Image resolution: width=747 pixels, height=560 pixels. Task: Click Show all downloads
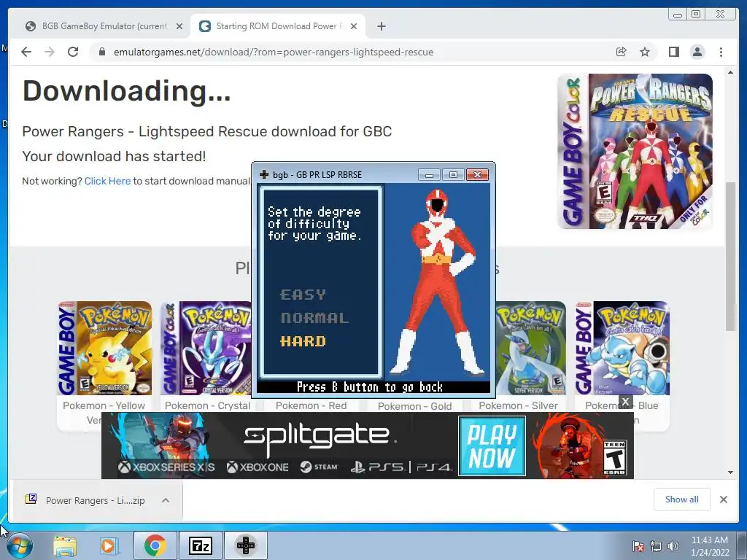point(682,499)
